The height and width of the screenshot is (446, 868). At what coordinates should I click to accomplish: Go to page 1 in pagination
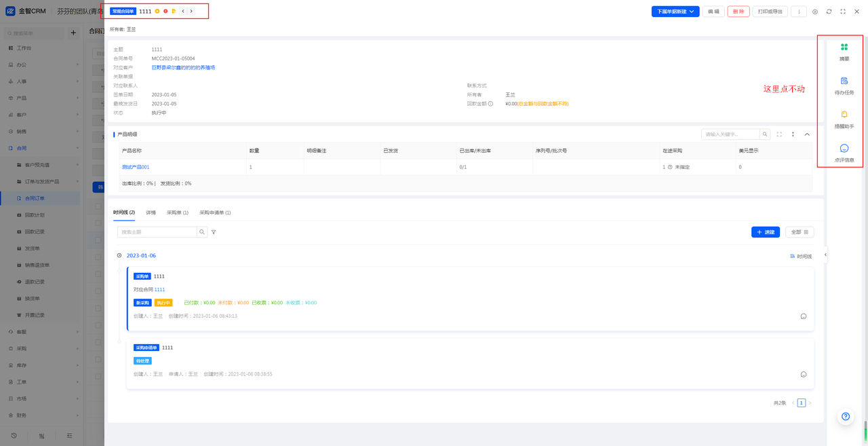pos(801,403)
